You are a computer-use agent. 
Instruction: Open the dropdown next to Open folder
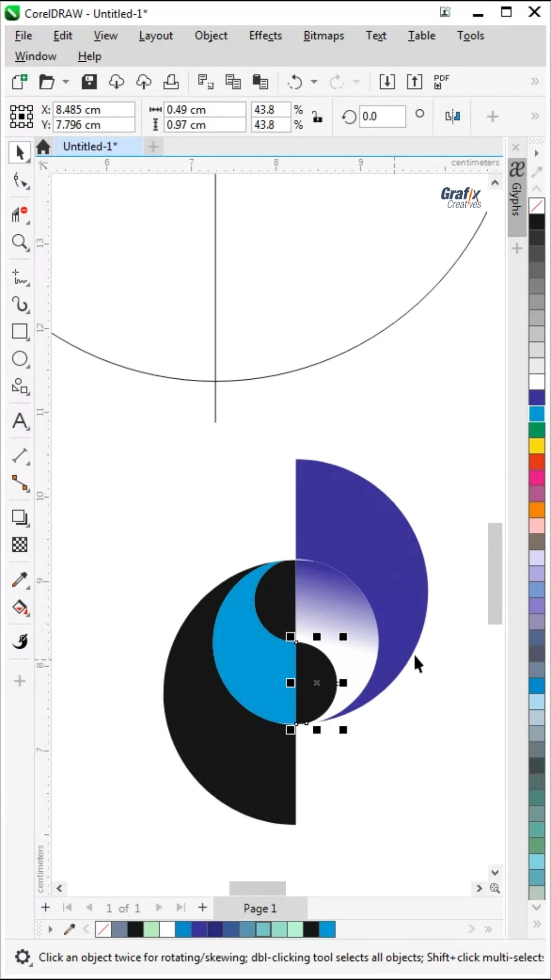(x=66, y=82)
